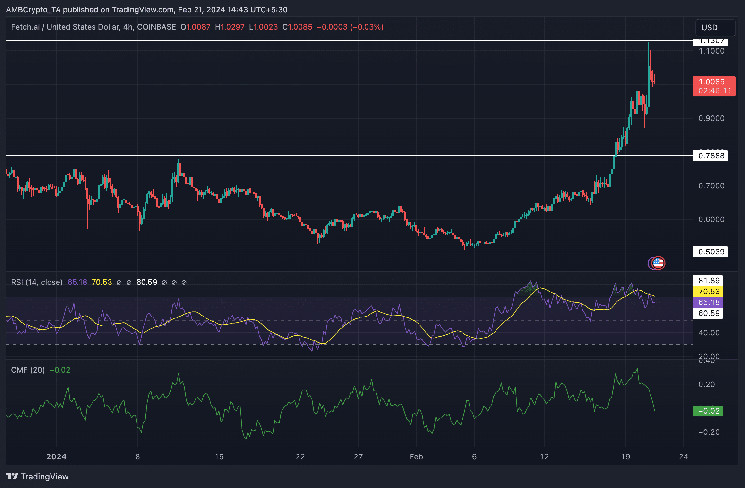Click the 0.7858 price axis label
Image resolution: width=745 pixels, height=488 pixels.
pyautogui.click(x=712, y=156)
